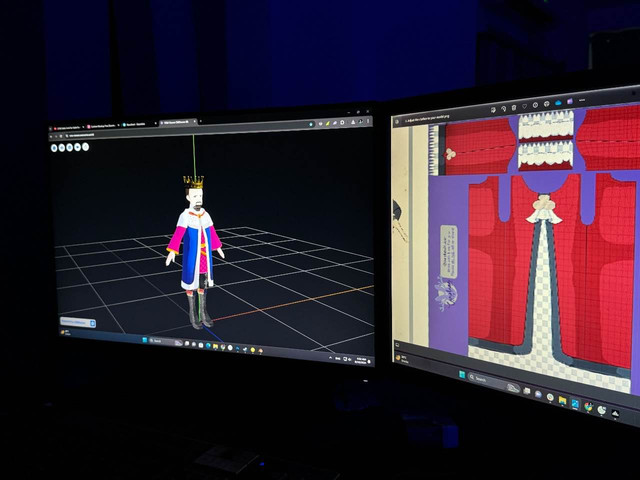640x480 pixels.
Task: Click the taskbar Search box on right monitor
Action: pos(495,382)
